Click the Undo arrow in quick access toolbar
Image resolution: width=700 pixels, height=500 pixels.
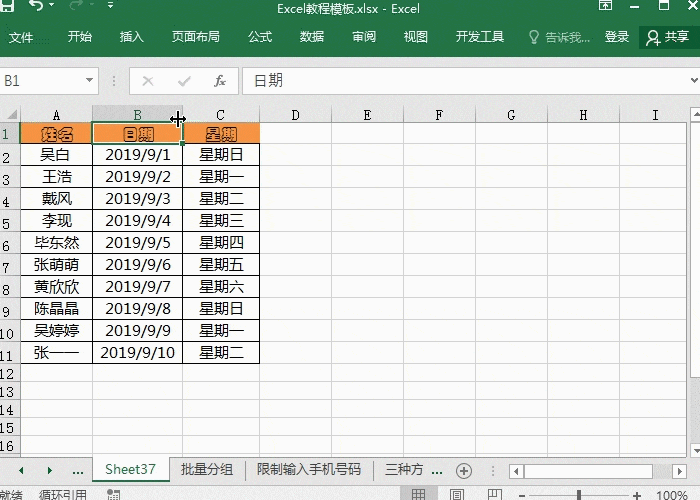click(36, 8)
